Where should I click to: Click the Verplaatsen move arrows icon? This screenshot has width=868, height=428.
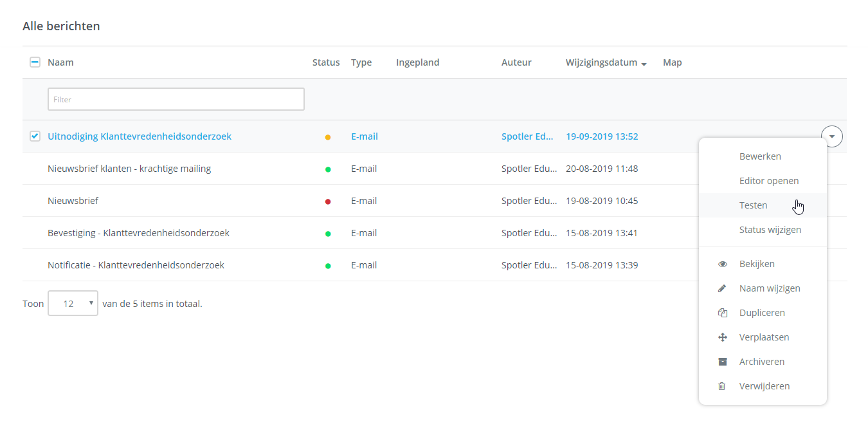pos(722,337)
